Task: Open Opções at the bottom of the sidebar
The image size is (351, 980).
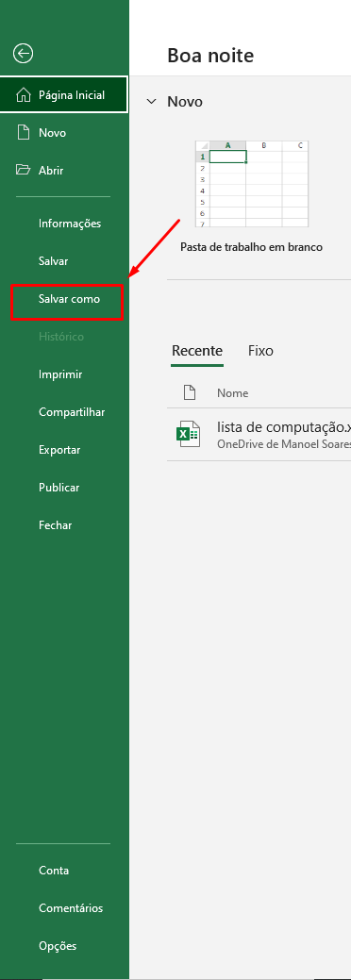Action: [58, 946]
